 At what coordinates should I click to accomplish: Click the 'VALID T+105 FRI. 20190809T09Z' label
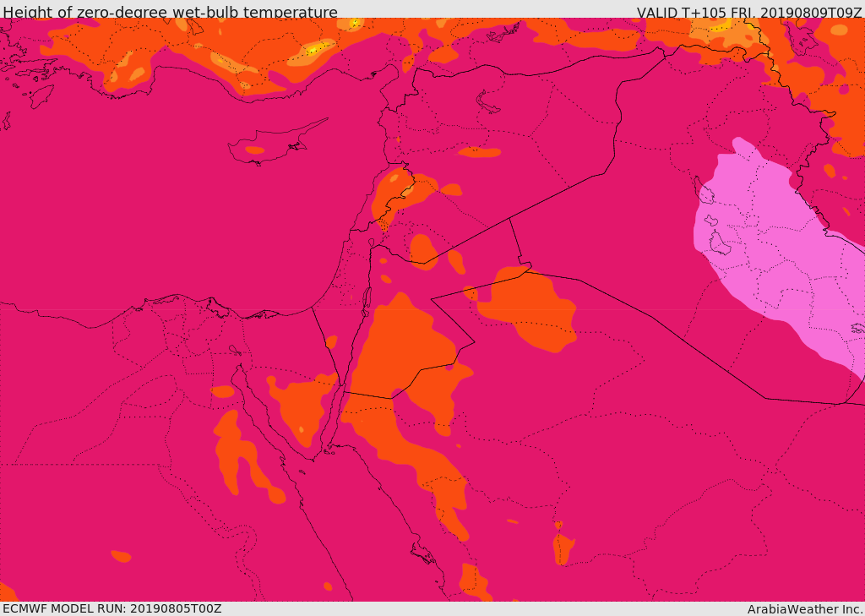pos(749,12)
